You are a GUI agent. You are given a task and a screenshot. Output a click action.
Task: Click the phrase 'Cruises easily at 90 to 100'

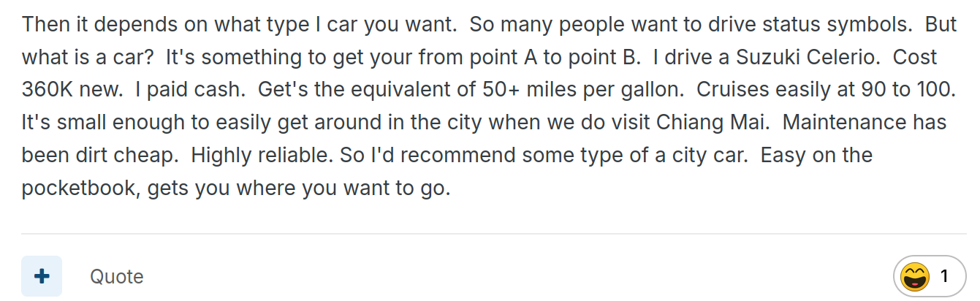[x=826, y=90]
